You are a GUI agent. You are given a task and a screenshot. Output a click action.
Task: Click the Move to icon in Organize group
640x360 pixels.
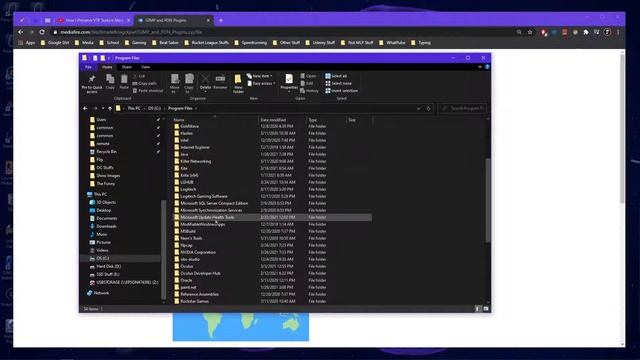click(175, 83)
